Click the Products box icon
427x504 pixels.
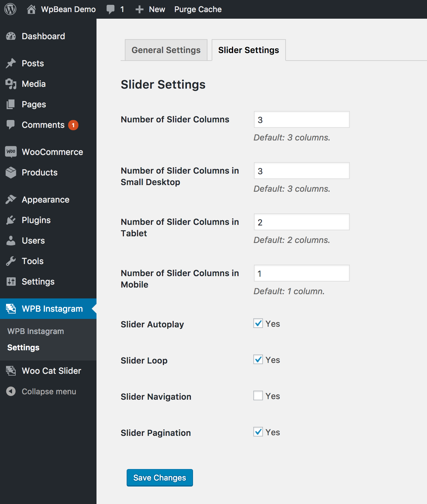(x=11, y=172)
